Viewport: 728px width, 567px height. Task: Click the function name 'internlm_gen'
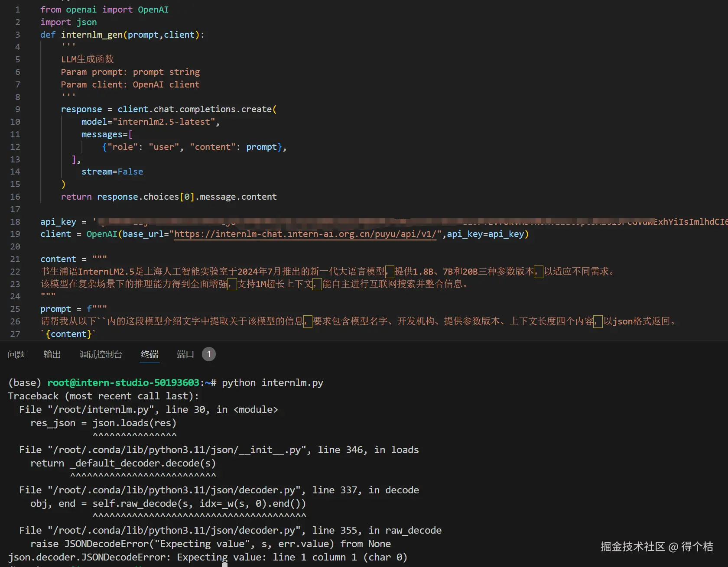coord(92,35)
